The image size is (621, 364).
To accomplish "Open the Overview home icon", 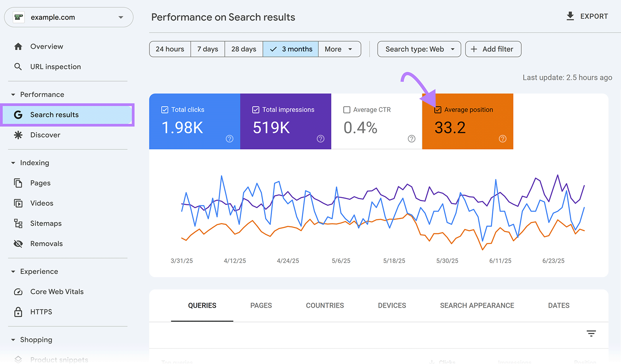I will [x=18, y=46].
